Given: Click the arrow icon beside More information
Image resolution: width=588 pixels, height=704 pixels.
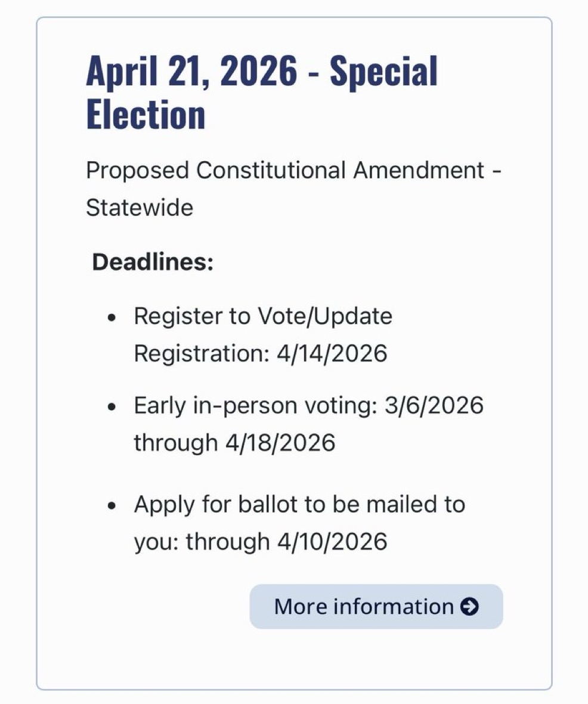Looking at the screenshot, I should (x=470, y=607).
